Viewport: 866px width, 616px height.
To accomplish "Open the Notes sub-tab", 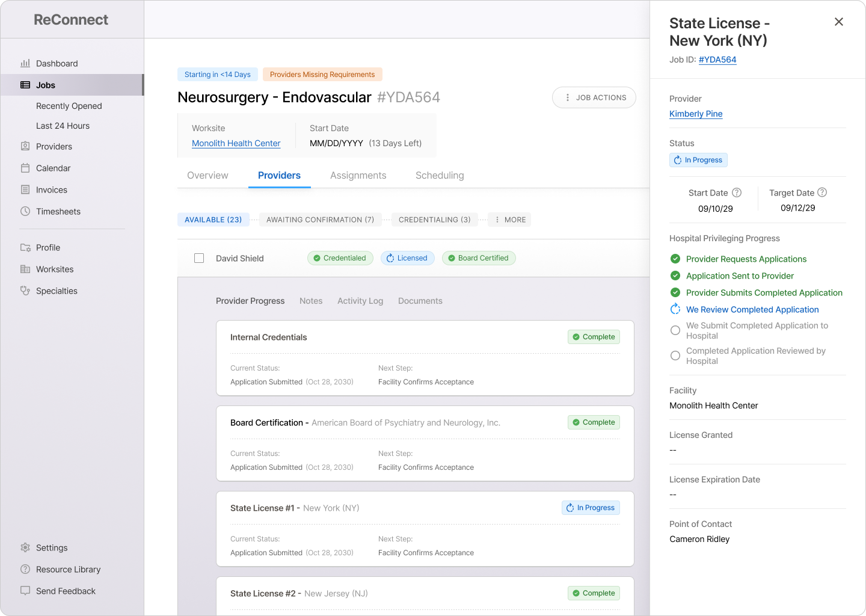I will click(x=311, y=301).
